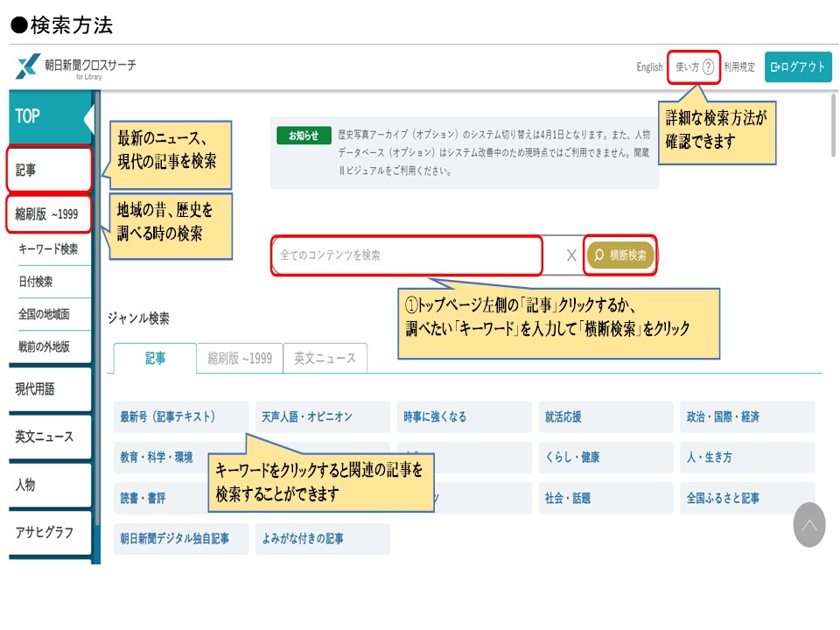Click the sidebar menu's vertical scrollbar
This screenshot has height=630, width=840.
click(97, 308)
